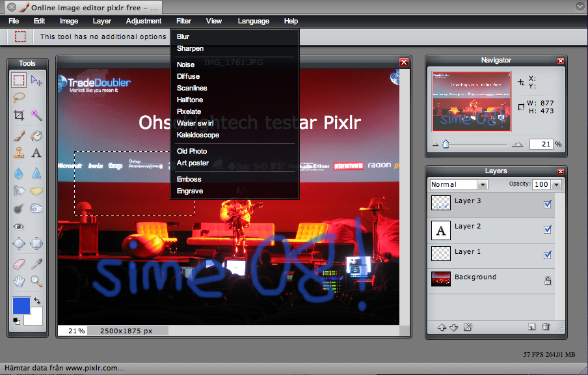Viewport: 588px width, 375px height.
Task: Move layer down in Layers panel
Action: coord(454,327)
